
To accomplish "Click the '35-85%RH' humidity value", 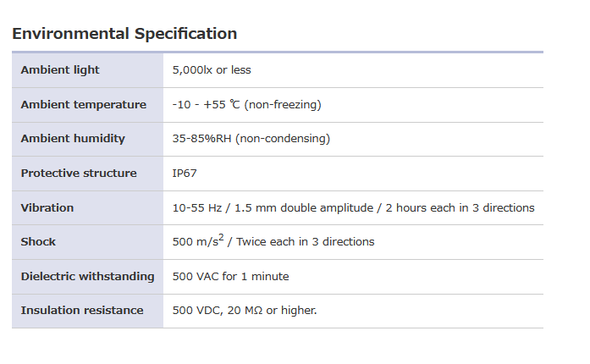I will pyautogui.click(x=201, y=139).
